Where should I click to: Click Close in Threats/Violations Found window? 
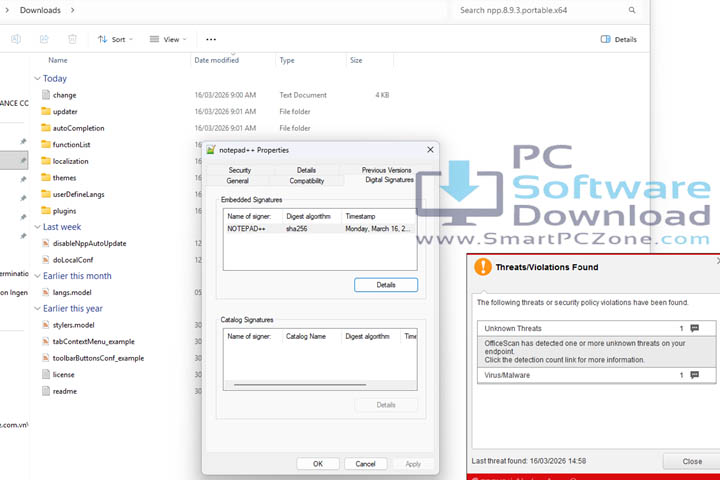[x=692, y=461]
